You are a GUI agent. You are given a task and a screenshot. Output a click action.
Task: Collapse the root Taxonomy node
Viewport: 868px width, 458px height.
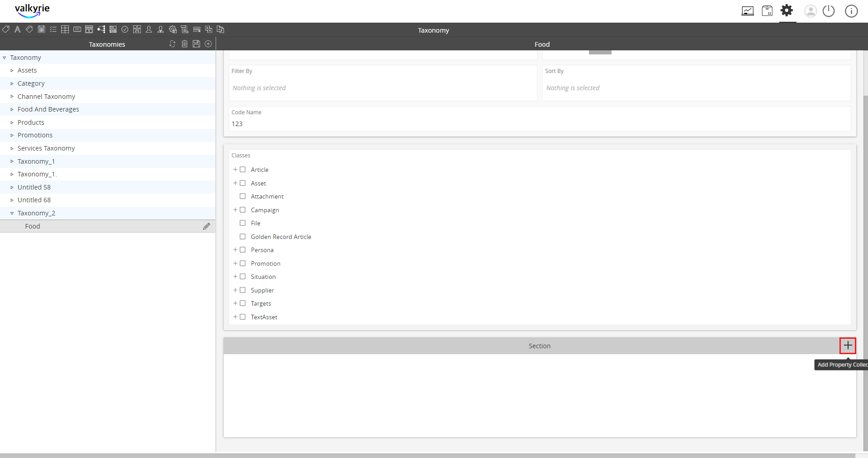pos(5,58)
